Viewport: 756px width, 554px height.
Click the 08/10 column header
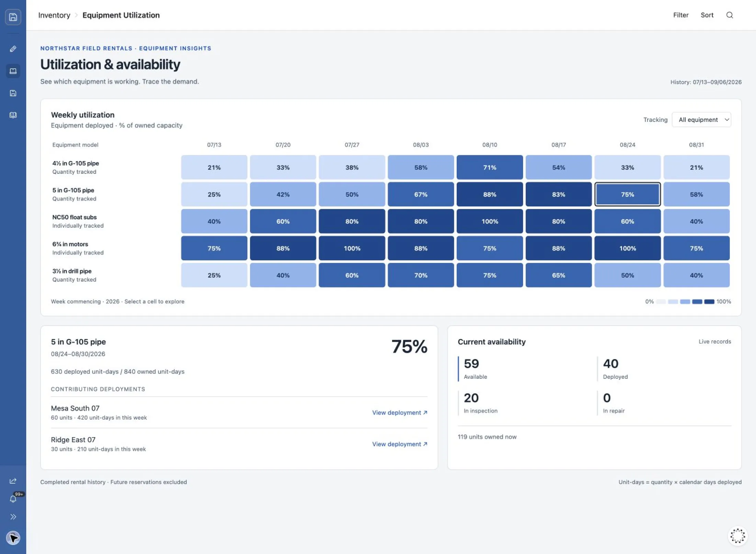(490, 145)
